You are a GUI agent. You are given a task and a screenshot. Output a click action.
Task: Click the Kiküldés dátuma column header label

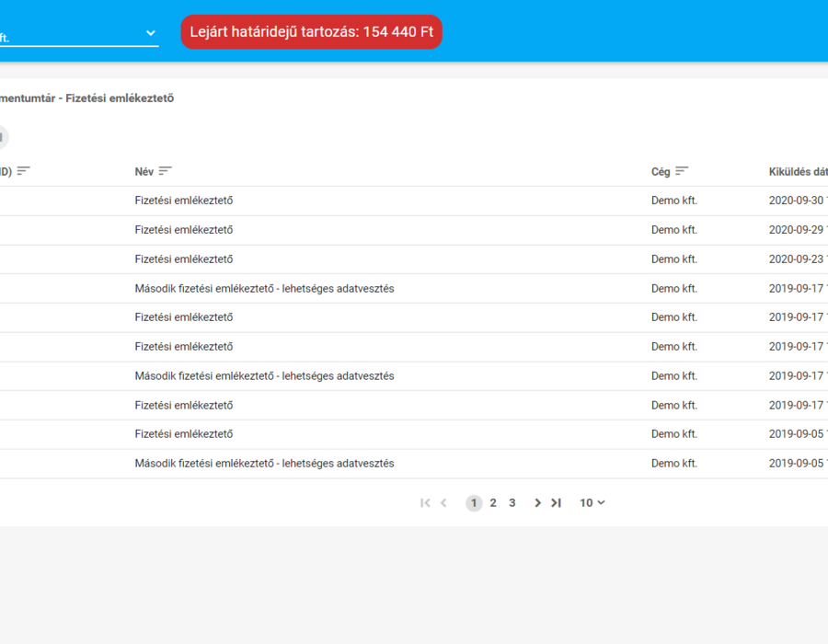click(799, 171)
